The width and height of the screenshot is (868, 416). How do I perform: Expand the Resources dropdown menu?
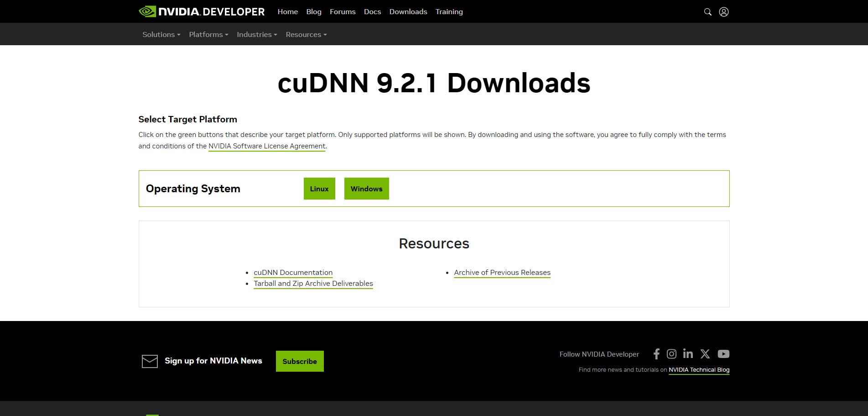[306, 35]
